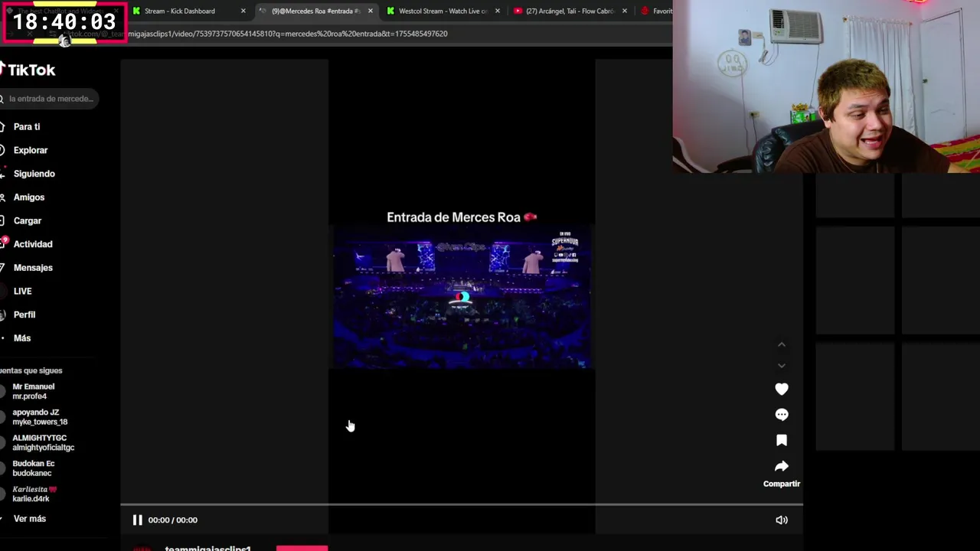
Task: Close the Arcángel YouTube tab
Action: [x=624, y=11]
